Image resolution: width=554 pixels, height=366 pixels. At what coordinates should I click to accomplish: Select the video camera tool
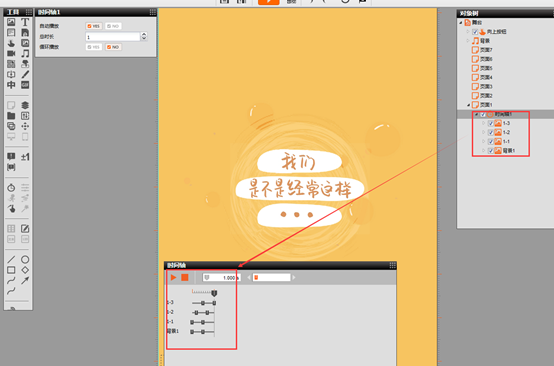(x=11, y=53)
